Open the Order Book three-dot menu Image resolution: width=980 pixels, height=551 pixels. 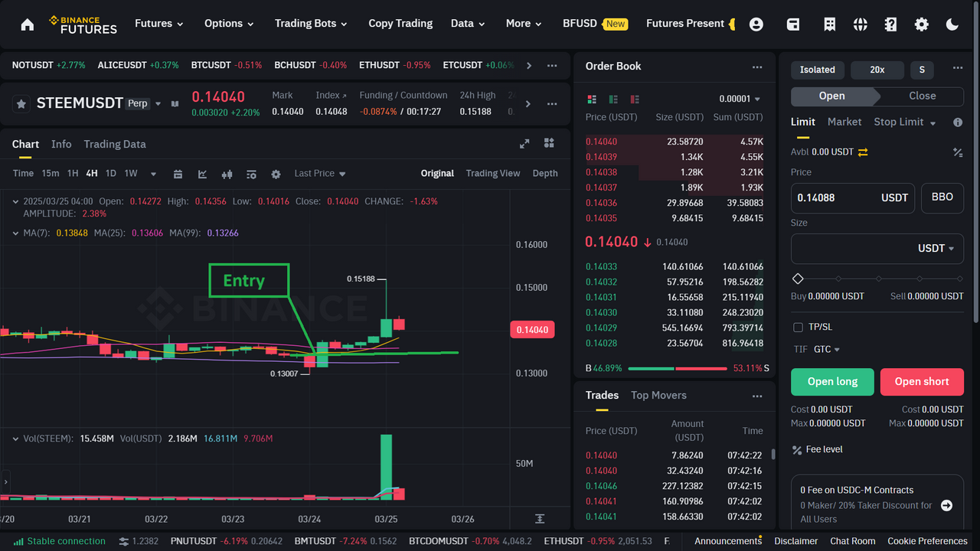[757, 67]
